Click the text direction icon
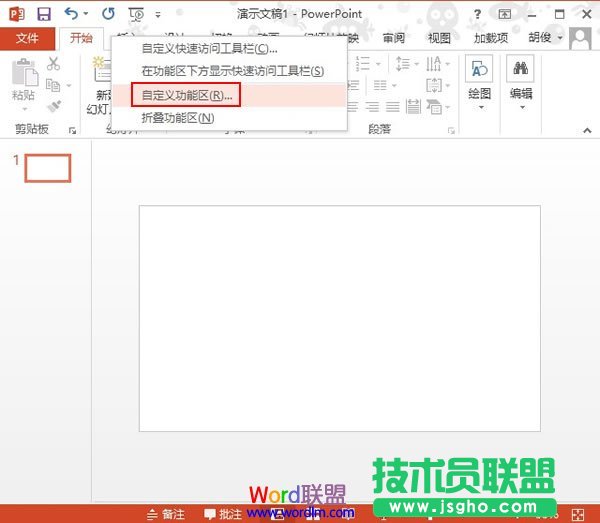This screenshot has height=523, width=600. point(434,64)
